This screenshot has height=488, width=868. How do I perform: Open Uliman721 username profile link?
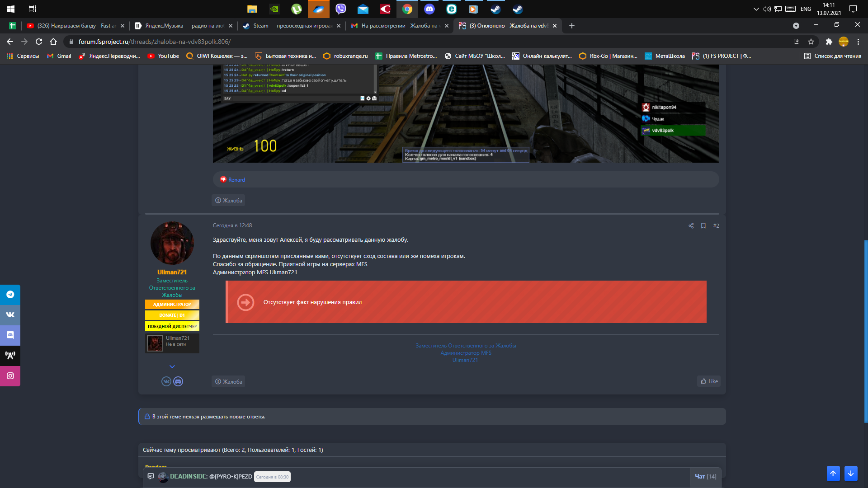point(172,272)
